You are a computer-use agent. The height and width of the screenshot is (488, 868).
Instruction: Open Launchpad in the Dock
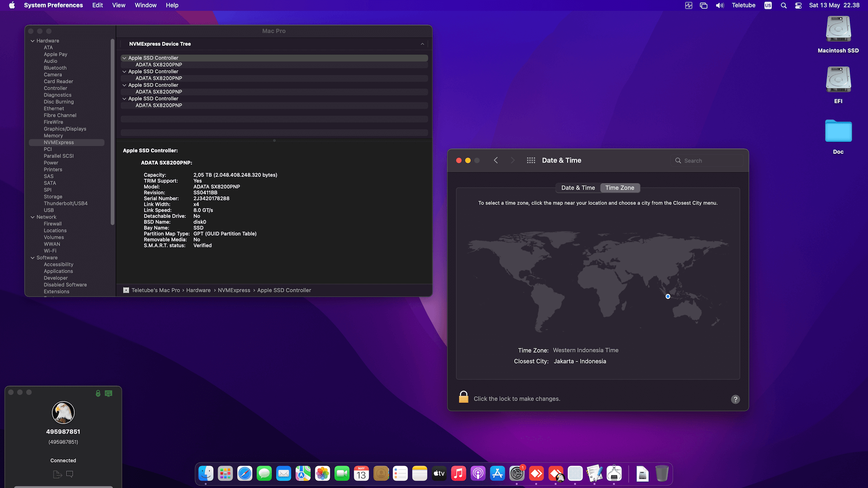[x=225, y=474]
